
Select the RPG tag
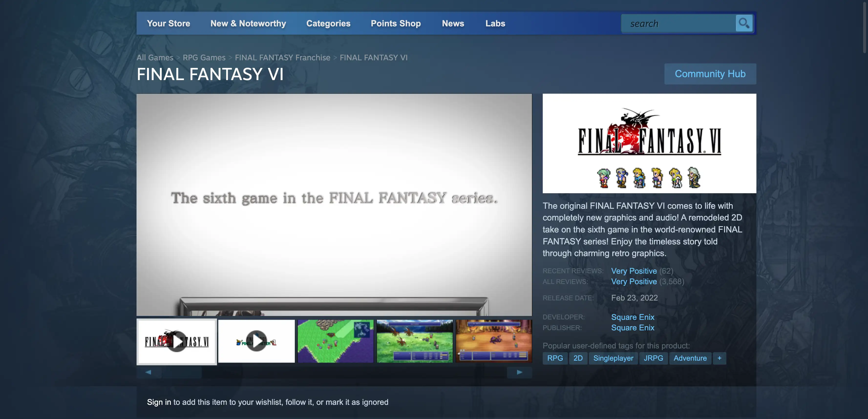pyautogui.click(x=555, y=358)
